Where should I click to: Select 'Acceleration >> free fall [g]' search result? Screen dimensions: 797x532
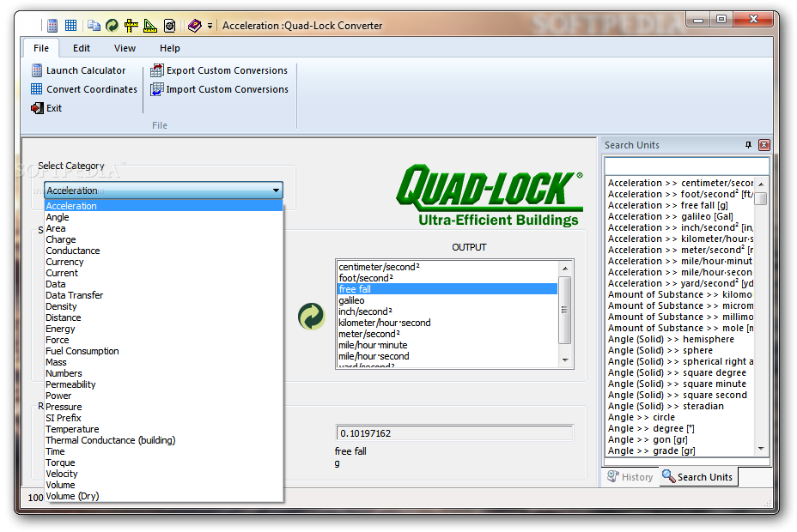[x=680, y=206]
